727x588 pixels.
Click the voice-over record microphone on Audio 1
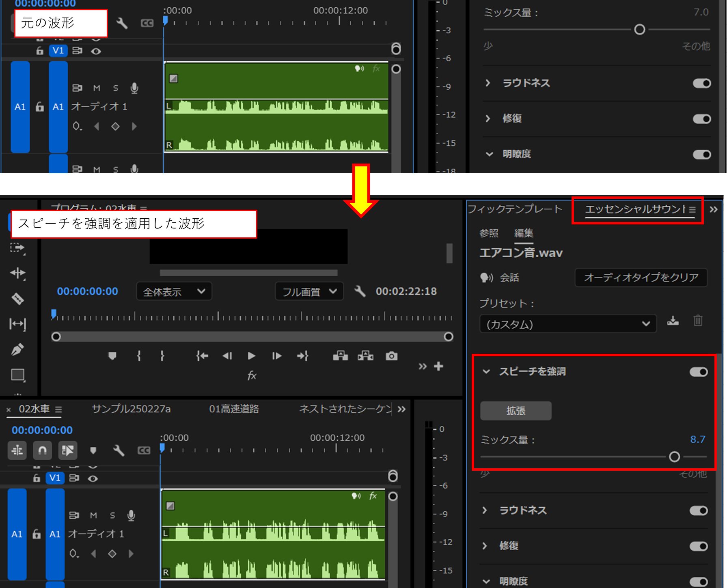[x=131, y=515]
